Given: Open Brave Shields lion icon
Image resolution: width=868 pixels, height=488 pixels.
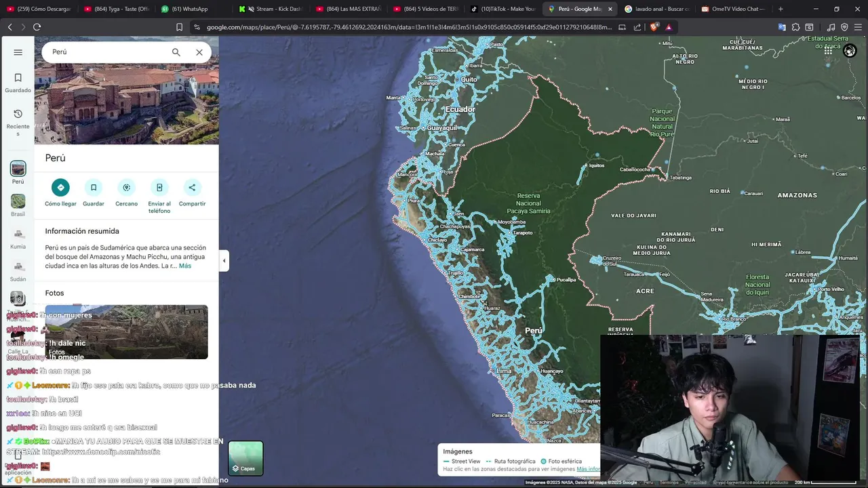Looking at the screenshot, I should tap(654, 27).
